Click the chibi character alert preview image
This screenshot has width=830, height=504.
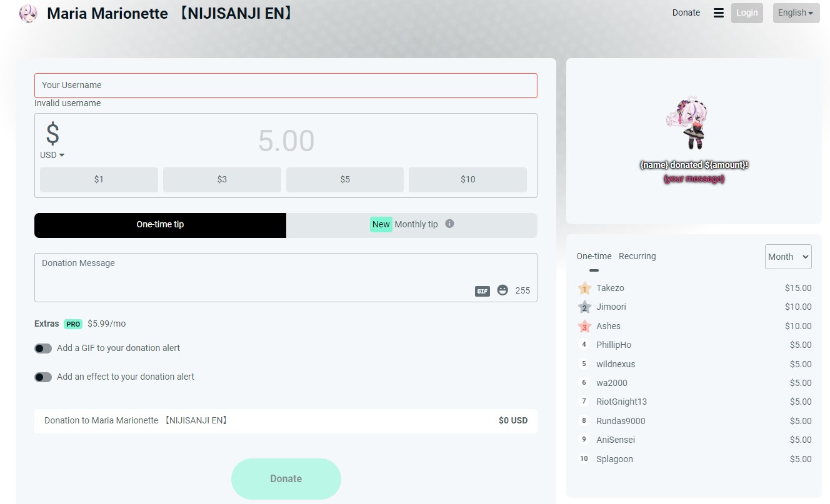[687, 123]
